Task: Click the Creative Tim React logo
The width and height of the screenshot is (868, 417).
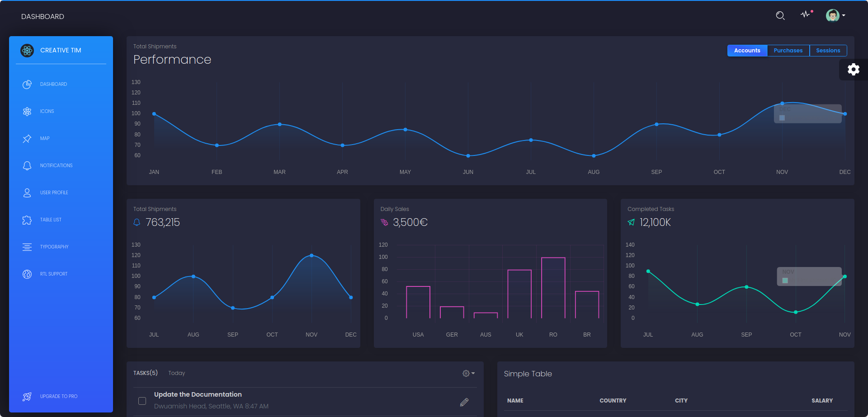Action: (27, 50)
